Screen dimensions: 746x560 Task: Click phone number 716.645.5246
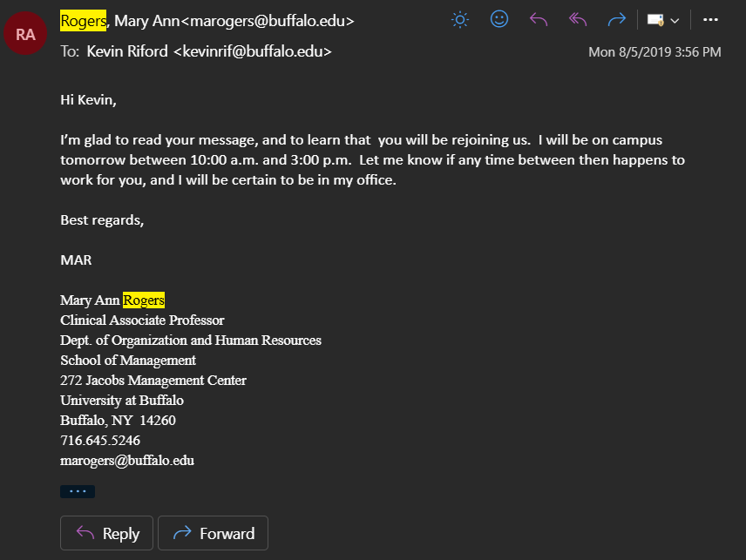100,440
